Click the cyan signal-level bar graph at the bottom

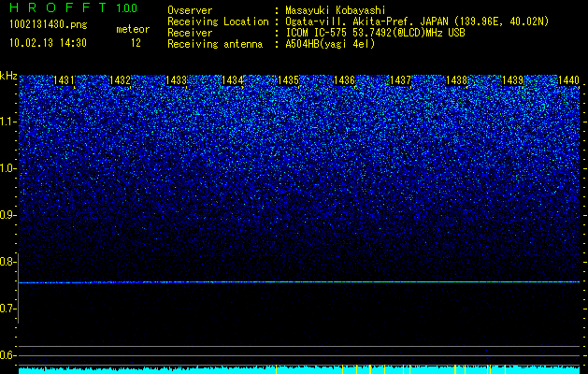(x=299, y=369)
